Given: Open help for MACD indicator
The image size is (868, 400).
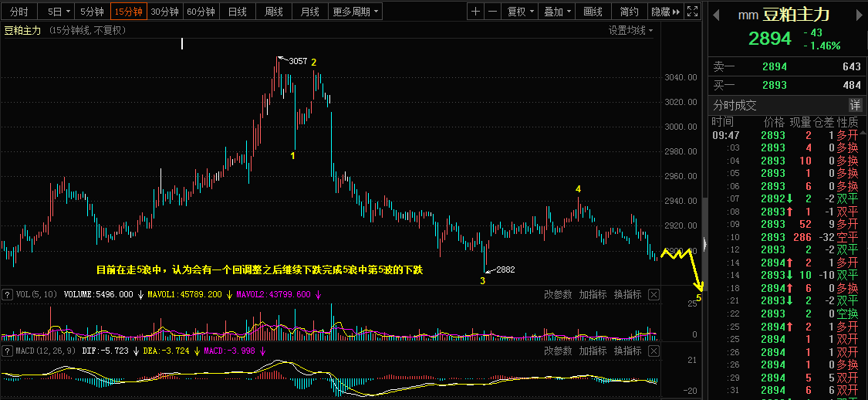Looking at the screenshot, I should point(7,351).
